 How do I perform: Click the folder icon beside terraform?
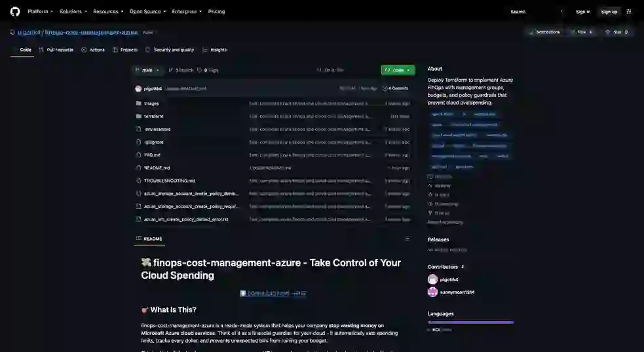(138, 116)
